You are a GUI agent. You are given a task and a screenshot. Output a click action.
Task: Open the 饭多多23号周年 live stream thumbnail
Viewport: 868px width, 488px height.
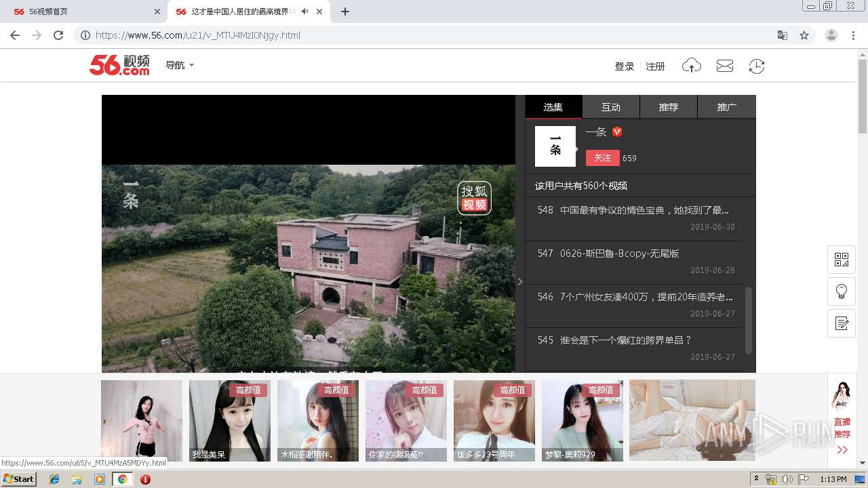(494, 421)
